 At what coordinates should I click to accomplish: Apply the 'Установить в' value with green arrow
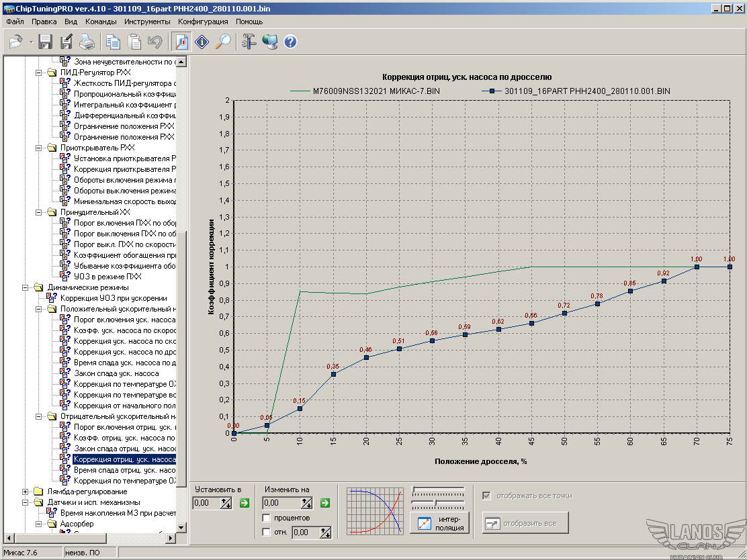coord(244,503)
